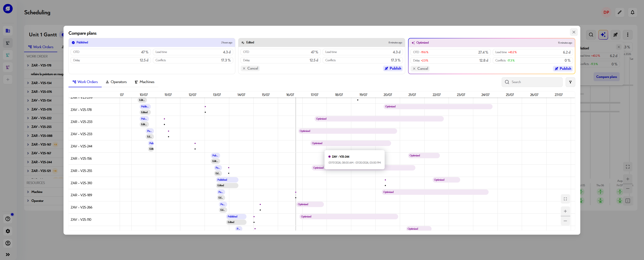Open three-dot more options menu
The width and height of the screenshot is (644, 260).
pos(628,35)
